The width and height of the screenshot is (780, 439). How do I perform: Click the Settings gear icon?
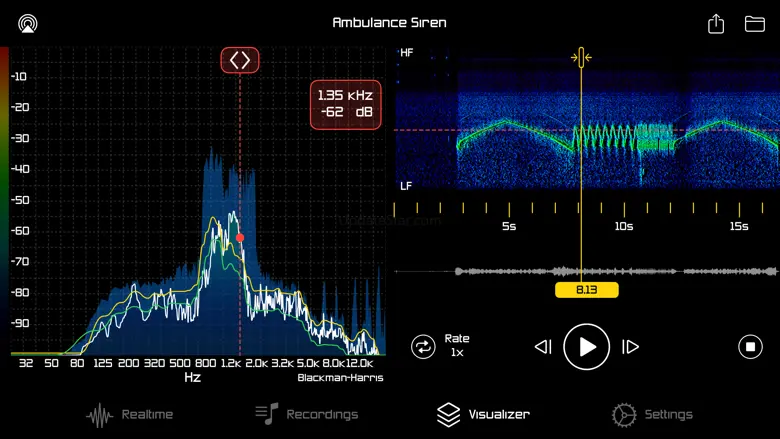(x=624, y=415)
